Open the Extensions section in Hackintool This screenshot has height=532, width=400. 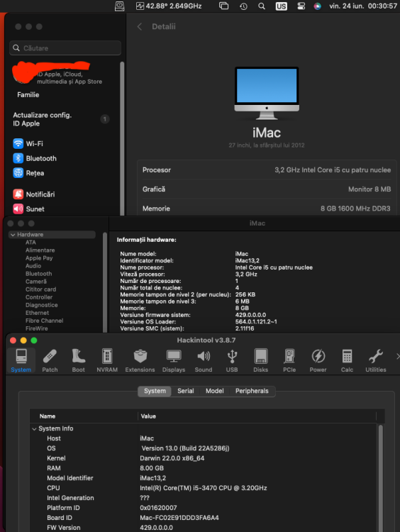140,360
